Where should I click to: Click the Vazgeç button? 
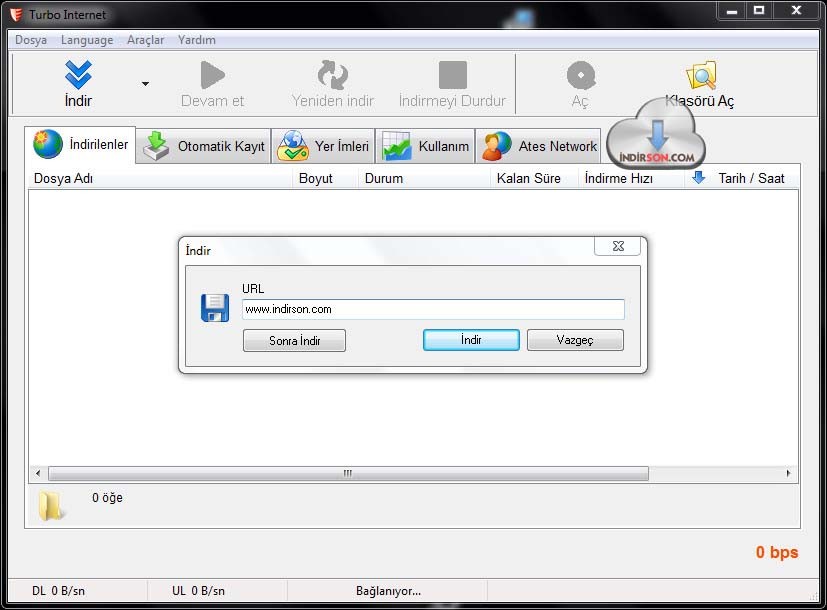(x=575, y=340)
